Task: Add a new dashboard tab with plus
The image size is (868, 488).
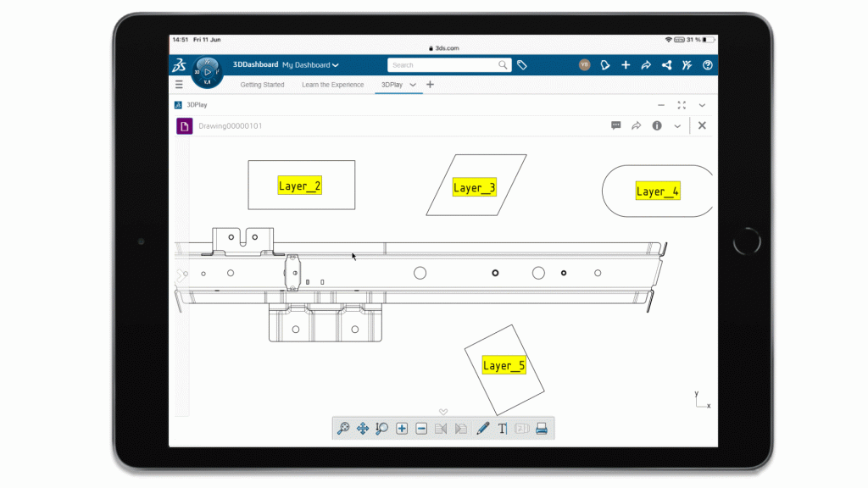Action: pyautogui.click(x=430, y=85)
